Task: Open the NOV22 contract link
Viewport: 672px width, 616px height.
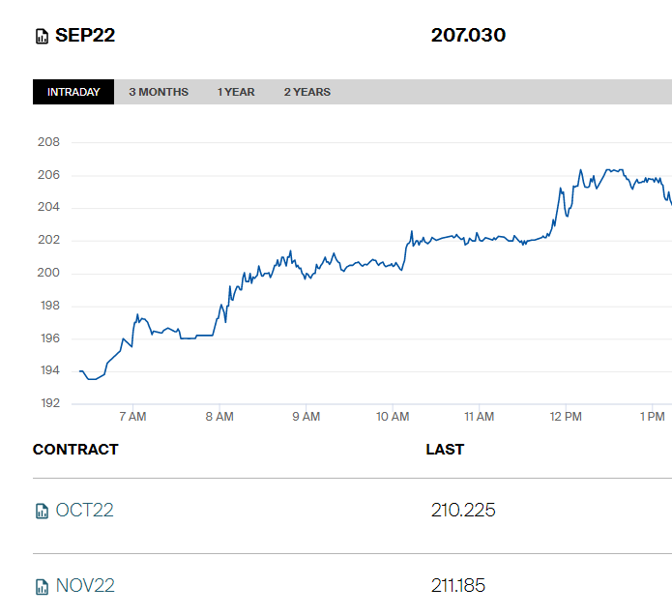Action: click(x=85, y=585)
